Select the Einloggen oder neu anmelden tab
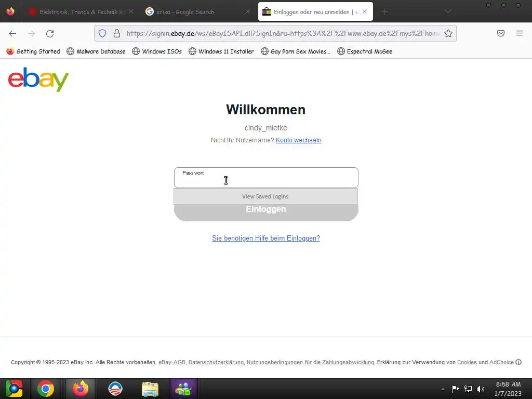The width and height of the screenshot is (532, 399). pos(315,11)
